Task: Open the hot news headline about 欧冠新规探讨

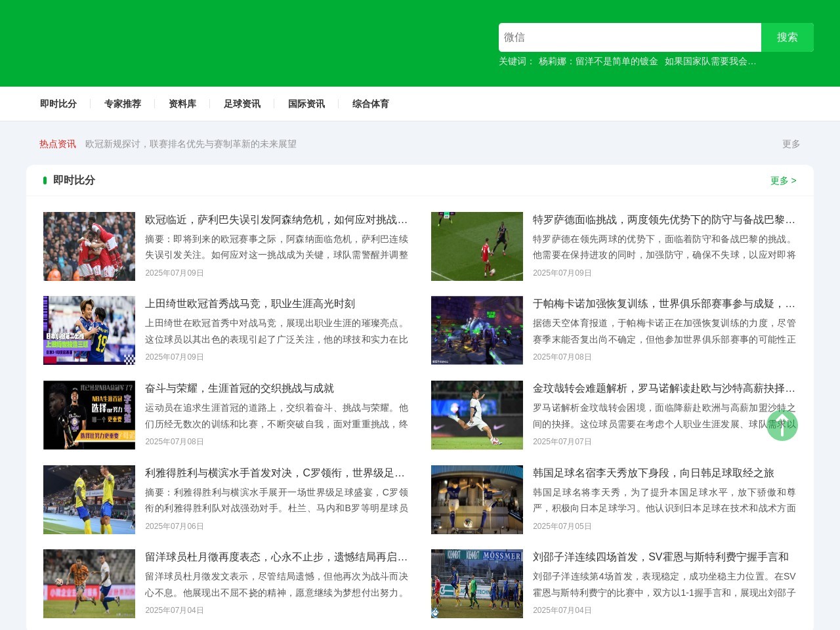Action: (x=191, y=144)
